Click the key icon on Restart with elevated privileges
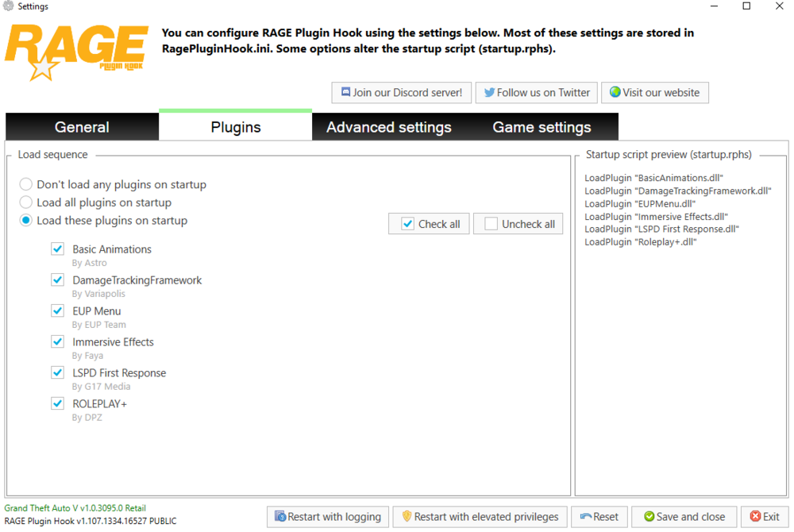 (x=407, y=517)
